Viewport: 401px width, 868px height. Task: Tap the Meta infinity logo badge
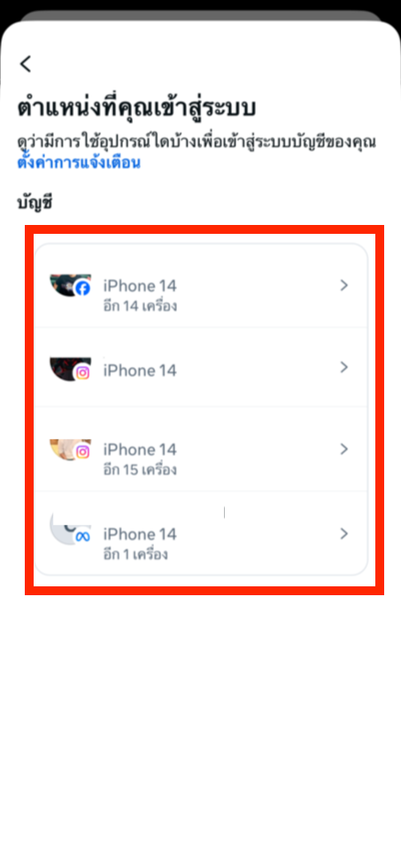tap(82, 537)
